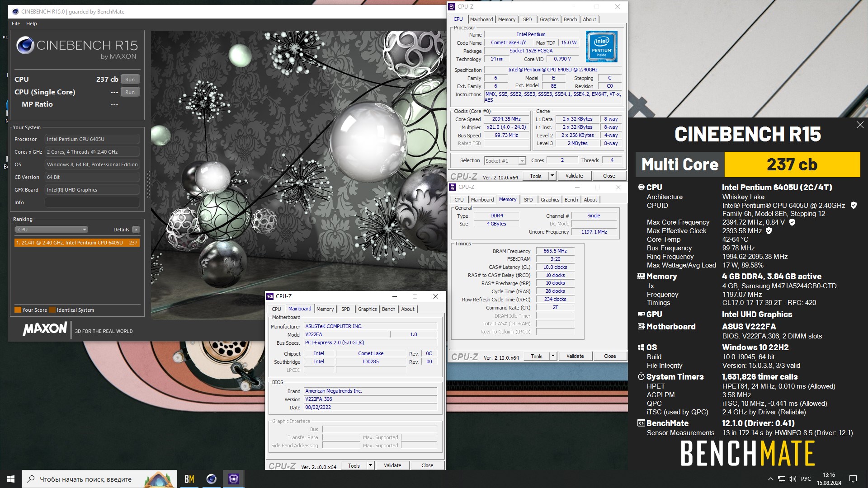Image resolution: width=868 pixels, height=488 pixels.
Task: Click the CPU chip icon in BenchMate panel
Action: pos(641,187)
